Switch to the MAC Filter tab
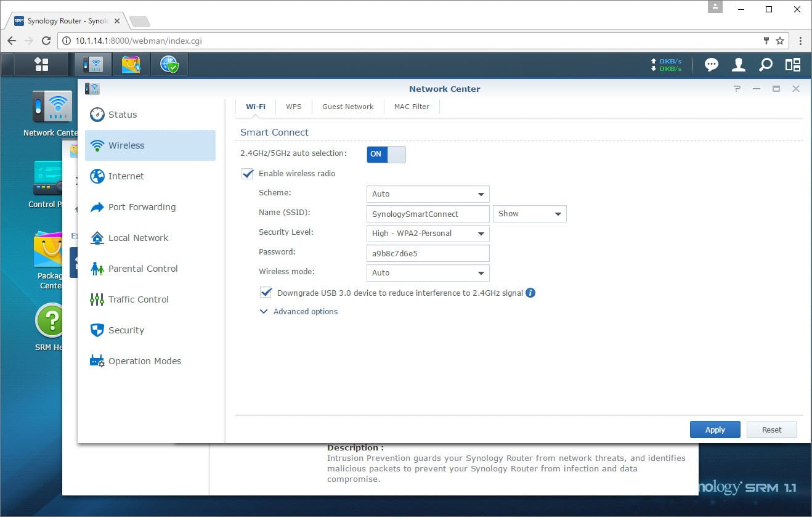 (412, 107)
